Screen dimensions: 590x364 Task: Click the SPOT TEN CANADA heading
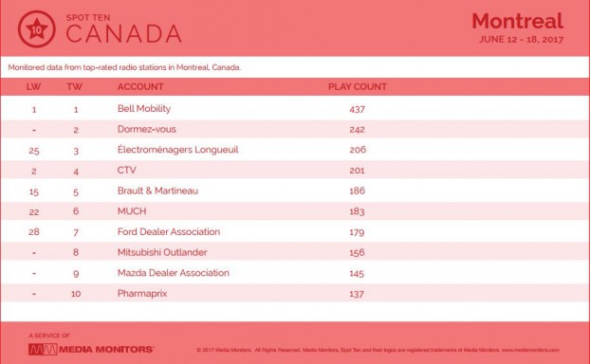124,29
